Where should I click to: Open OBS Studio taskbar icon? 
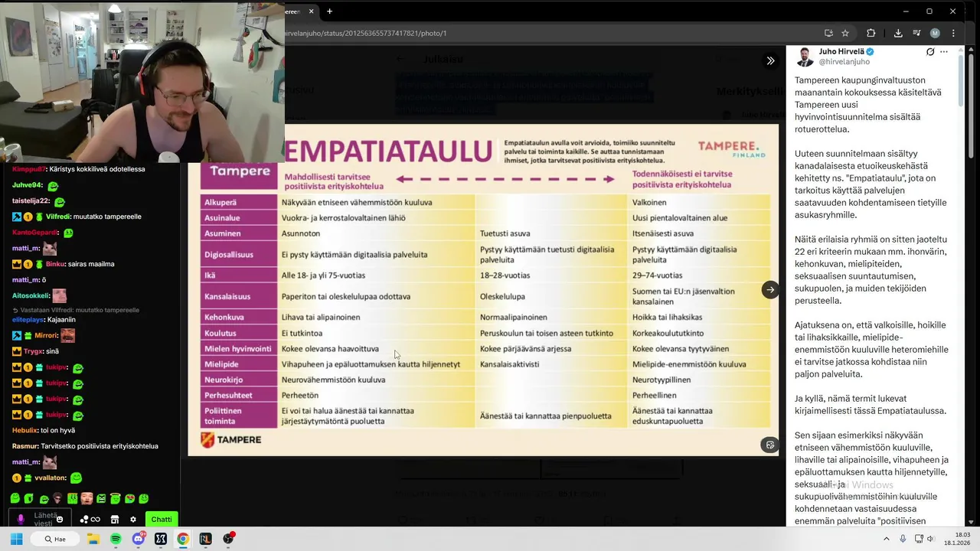(228, 539)
